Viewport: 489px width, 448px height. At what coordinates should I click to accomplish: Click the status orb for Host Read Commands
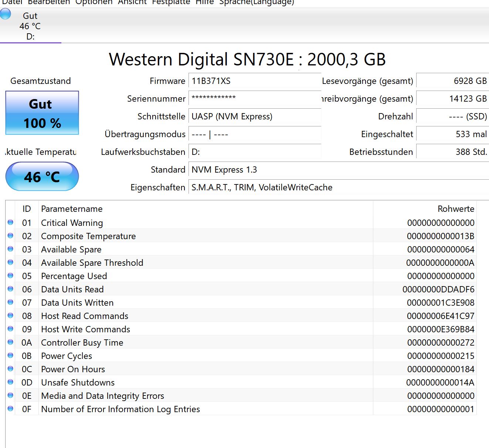coord(10,315)
